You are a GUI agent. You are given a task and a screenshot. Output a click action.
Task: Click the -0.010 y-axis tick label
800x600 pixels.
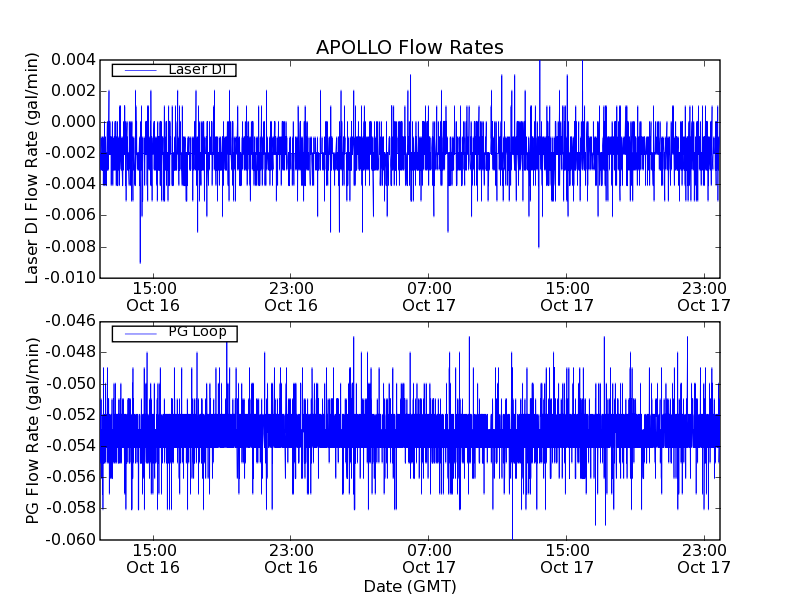click(71, 278)
